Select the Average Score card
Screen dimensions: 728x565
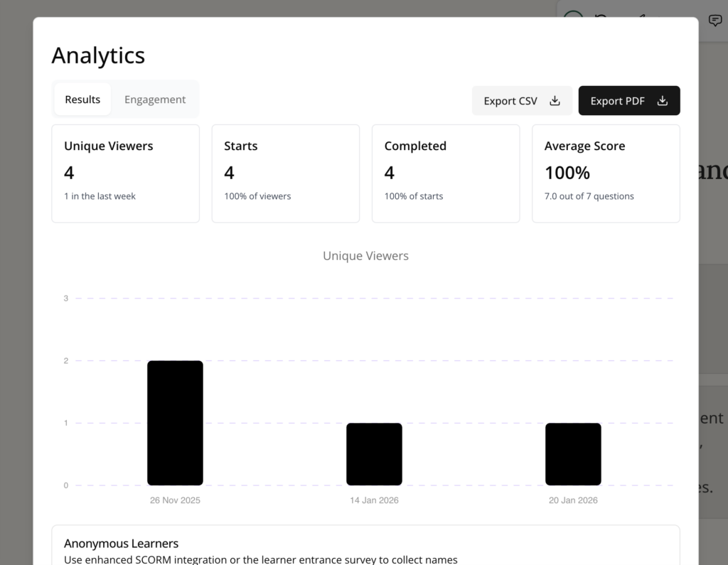[x=606, y=173]
